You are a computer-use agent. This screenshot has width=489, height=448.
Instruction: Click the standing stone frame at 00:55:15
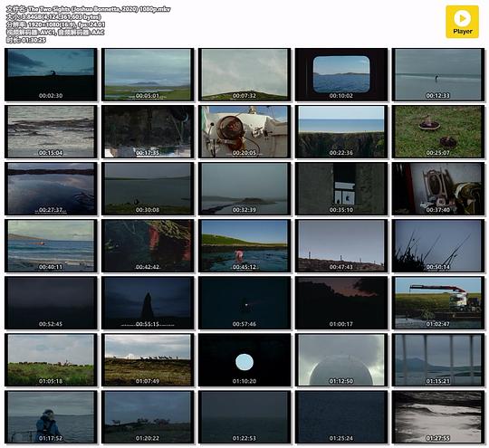tap(148, 302)
